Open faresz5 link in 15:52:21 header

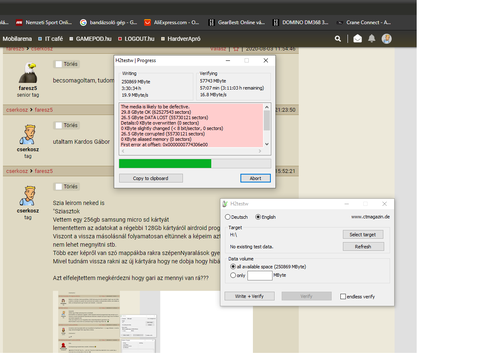point(44,171)
